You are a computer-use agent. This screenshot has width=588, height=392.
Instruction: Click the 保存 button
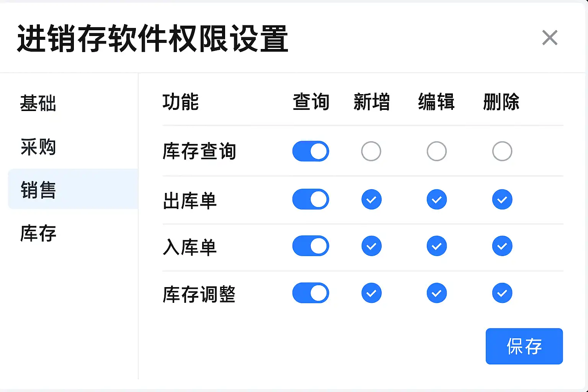click(524, 346)
